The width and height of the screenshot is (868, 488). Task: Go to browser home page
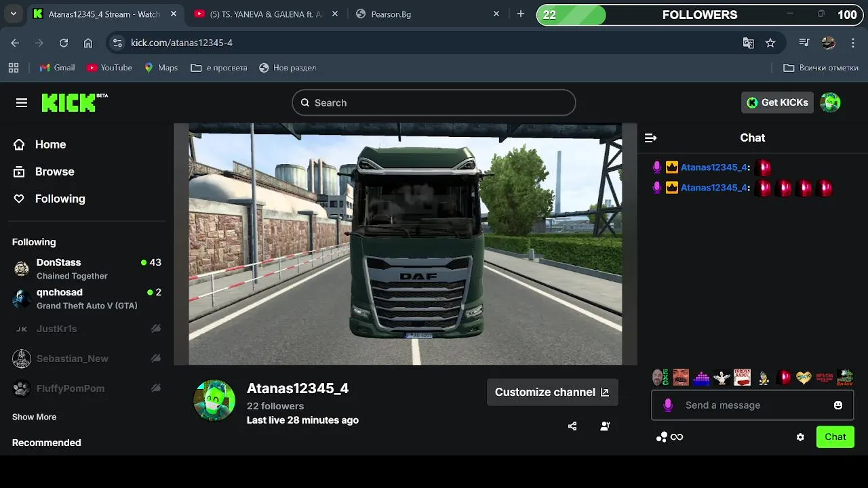coord(88,43)
